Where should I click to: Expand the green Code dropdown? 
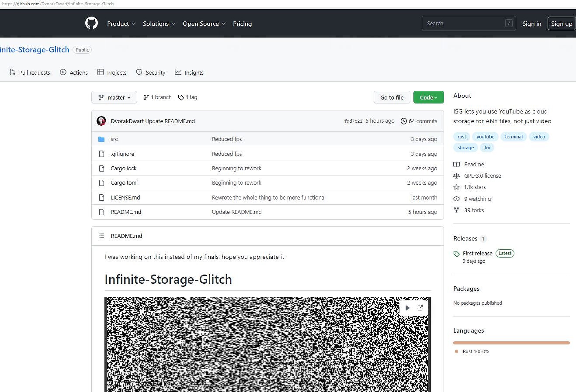coord(428,97)
